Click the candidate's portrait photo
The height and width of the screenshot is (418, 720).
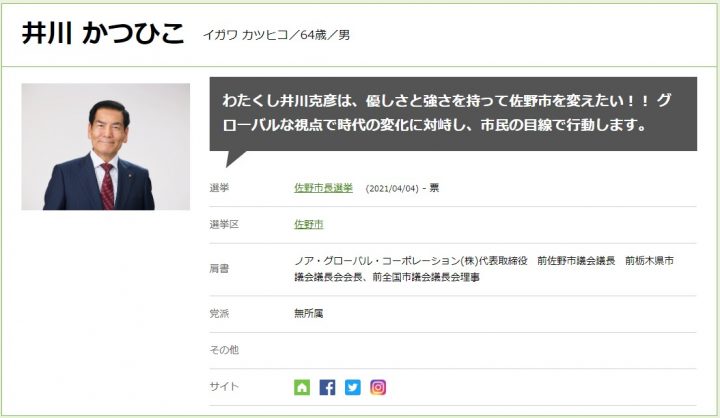(106, 147)
